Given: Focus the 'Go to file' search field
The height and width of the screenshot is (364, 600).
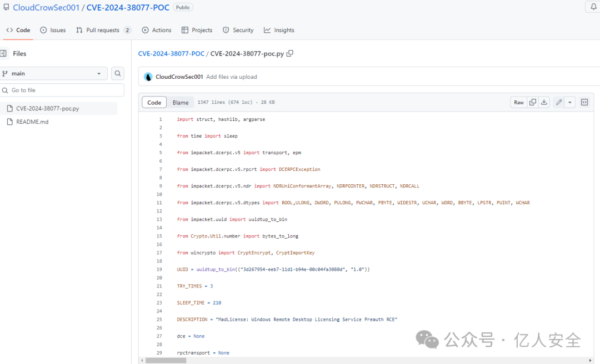Looking at the screenshot, I should pyautogui.click(x=62, y=90).
